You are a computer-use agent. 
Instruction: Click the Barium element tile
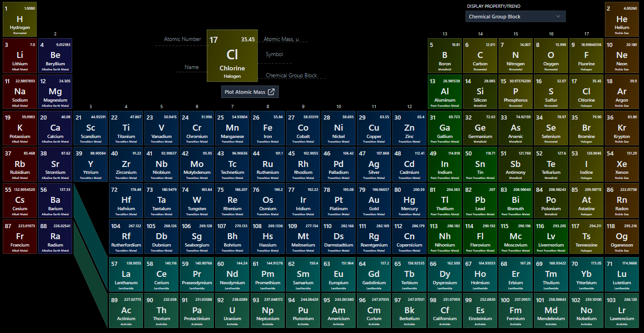coord(55,201)
